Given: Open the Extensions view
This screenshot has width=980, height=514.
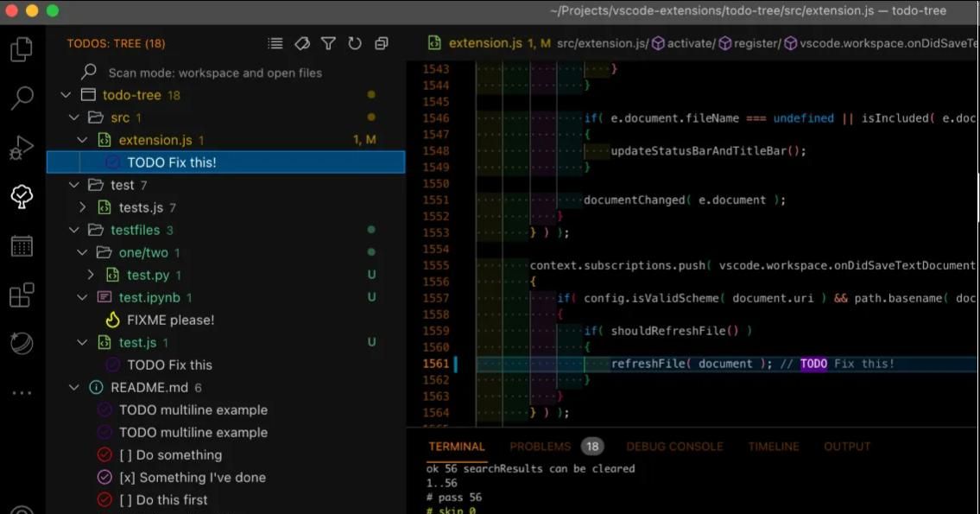Looking at the screenshot, I should 22,295.
